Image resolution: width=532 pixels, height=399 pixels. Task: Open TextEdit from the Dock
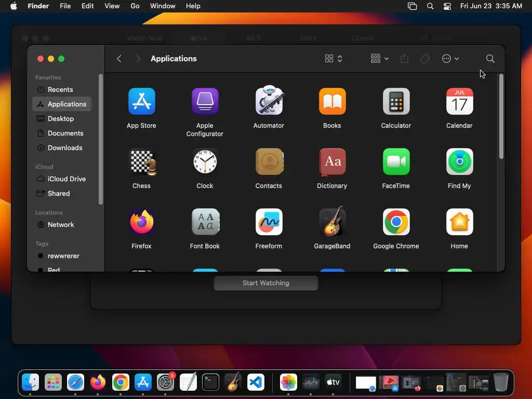tap(188, 382)
